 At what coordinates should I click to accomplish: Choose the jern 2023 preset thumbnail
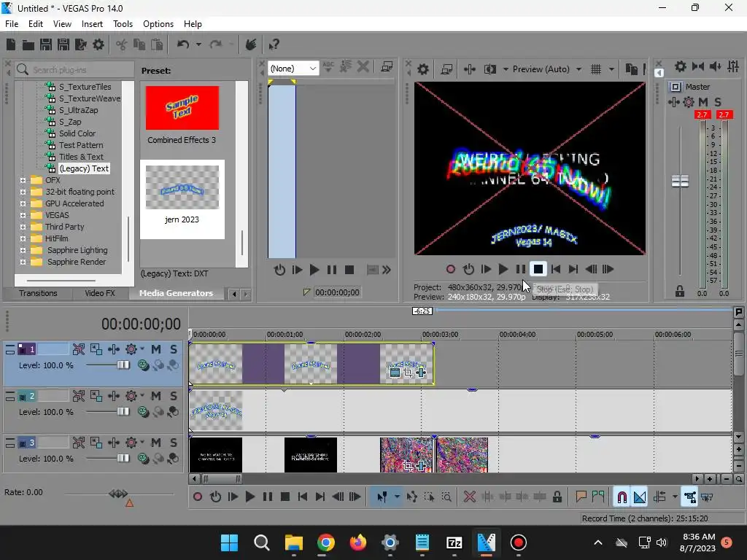[182, 187]
